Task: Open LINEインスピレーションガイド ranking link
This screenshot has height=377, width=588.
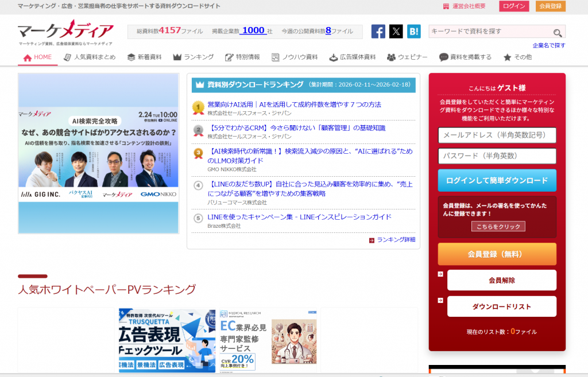Action: click(x=300, y=217)
